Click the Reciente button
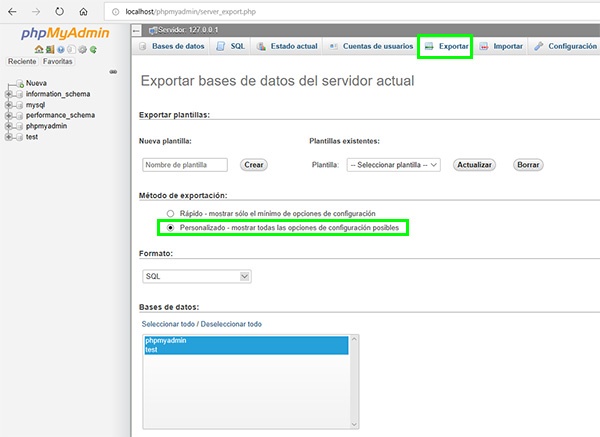 click(x=22, y=62)
